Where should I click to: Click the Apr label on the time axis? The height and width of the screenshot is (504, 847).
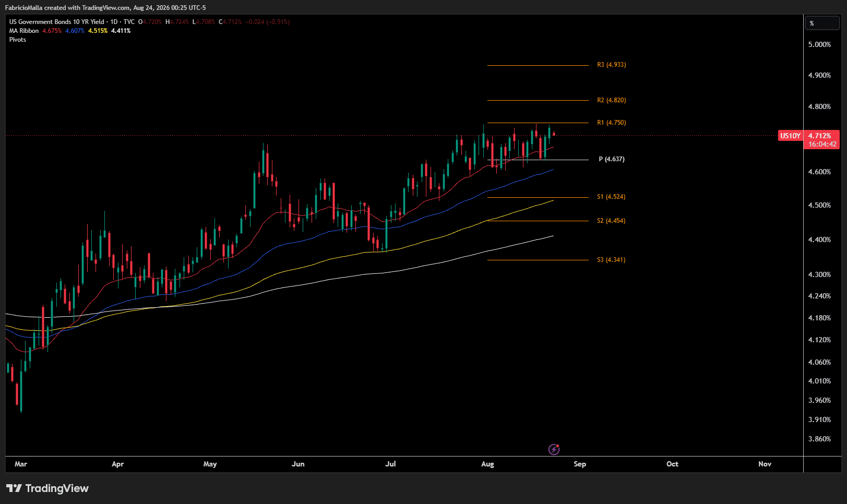coord(118,464)
